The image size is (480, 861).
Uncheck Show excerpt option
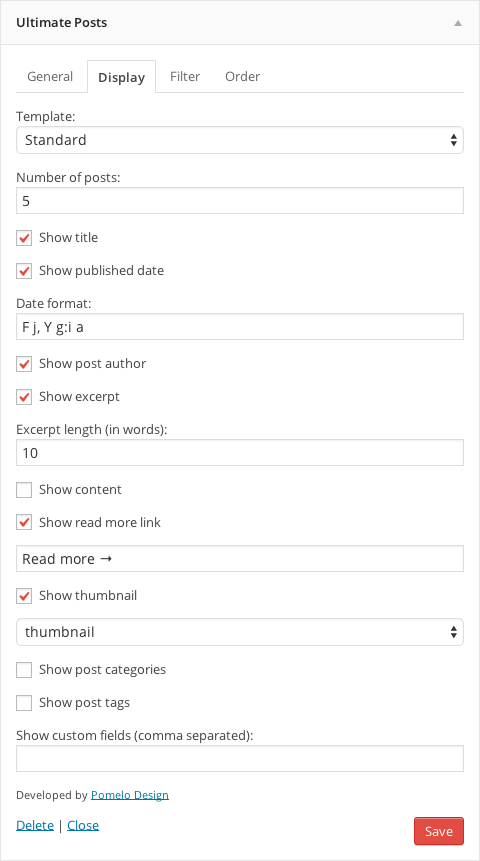click(x=24, y=397)
